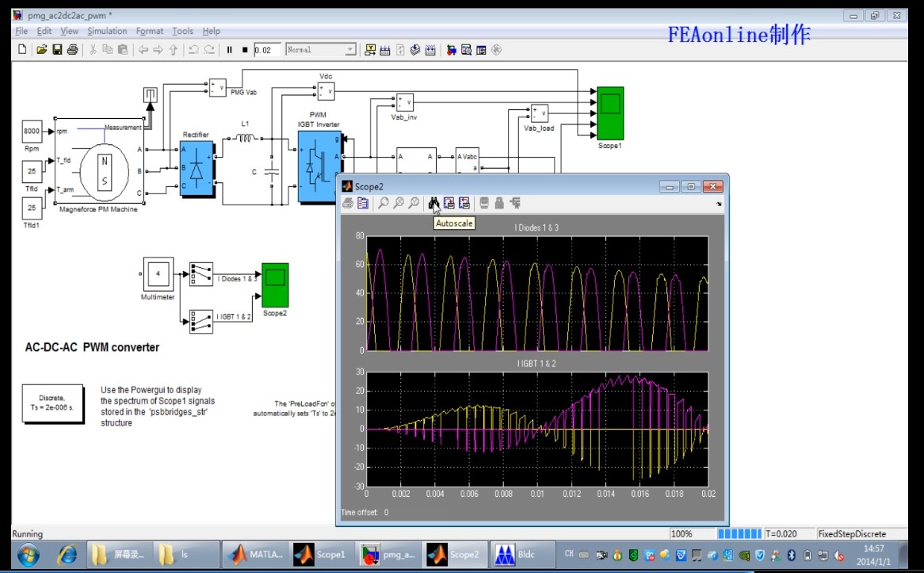Open the Format menu
Image resolution: width=924 pixels, height=573 pixels.
(150, 31)
